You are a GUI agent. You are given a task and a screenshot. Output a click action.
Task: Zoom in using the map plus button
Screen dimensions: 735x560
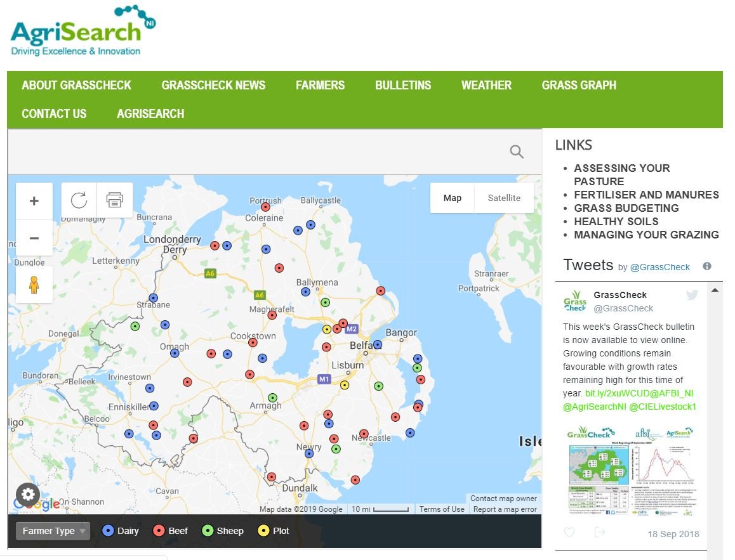34,200
